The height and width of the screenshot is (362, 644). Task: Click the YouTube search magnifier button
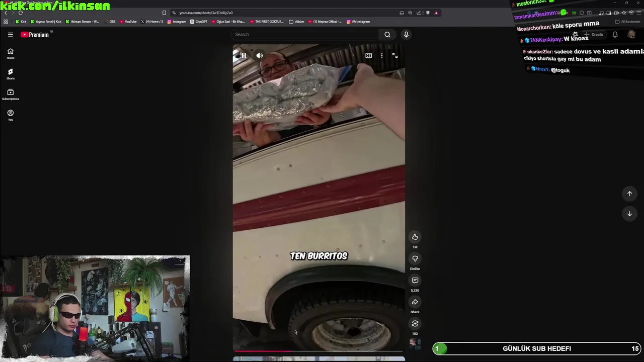pyautogui.click(x=387, y=34)
